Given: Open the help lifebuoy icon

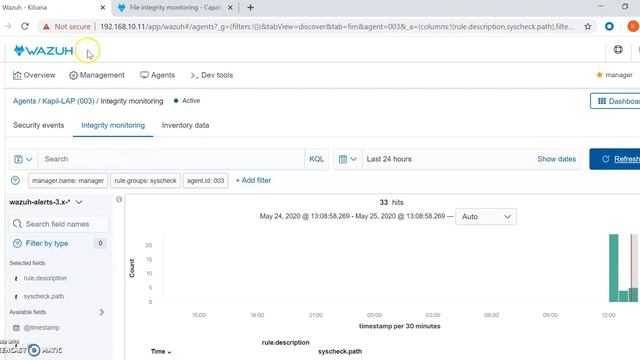Looking at the screenshot, I should coord(618,50).
